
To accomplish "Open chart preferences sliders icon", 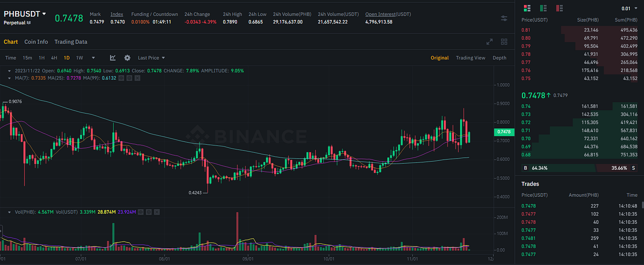I will [504, 18].
